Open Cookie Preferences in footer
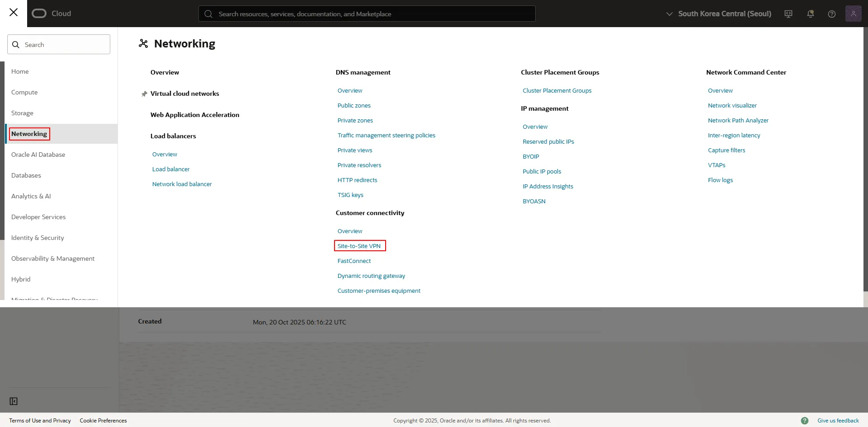Image resolution: width=868 pixels, height=427 pixels. pyautogui.click(x=103, y=421)
